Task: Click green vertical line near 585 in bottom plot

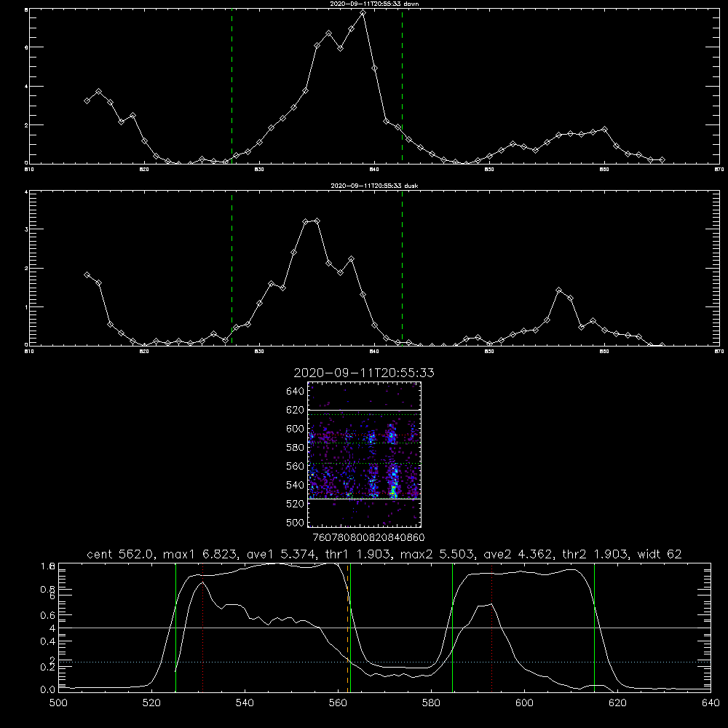Action: point(452,628)
